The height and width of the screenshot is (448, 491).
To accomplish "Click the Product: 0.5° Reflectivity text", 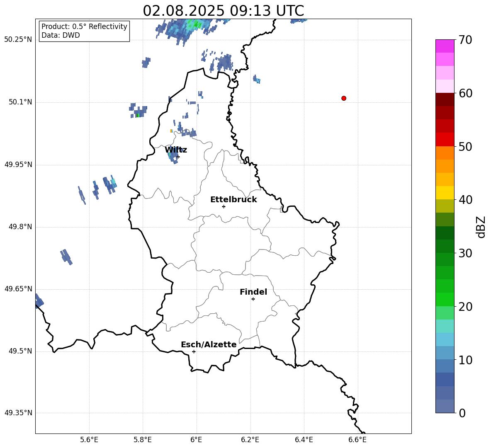I will tap(84, 27).
